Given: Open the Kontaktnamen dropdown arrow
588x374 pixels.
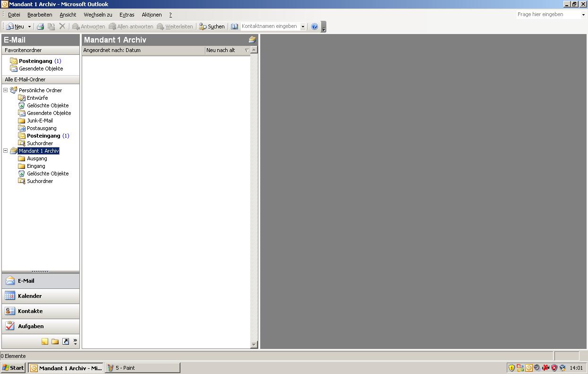Looking at the screenshot, I should click(x=303, y=26).
